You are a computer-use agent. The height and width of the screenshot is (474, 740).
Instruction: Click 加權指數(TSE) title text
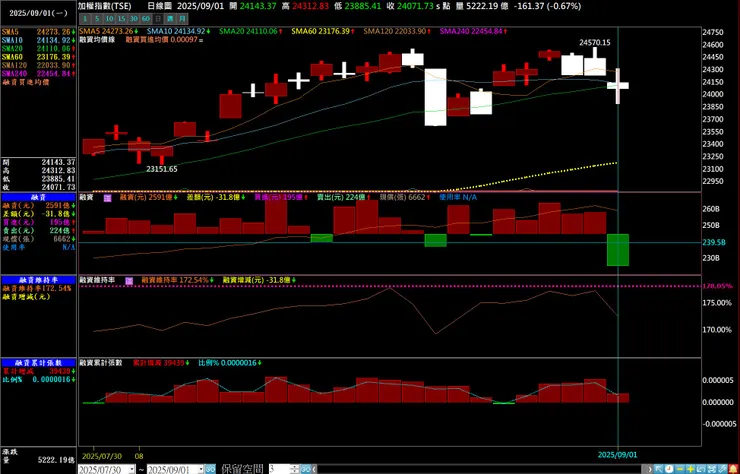pos(104,7)
